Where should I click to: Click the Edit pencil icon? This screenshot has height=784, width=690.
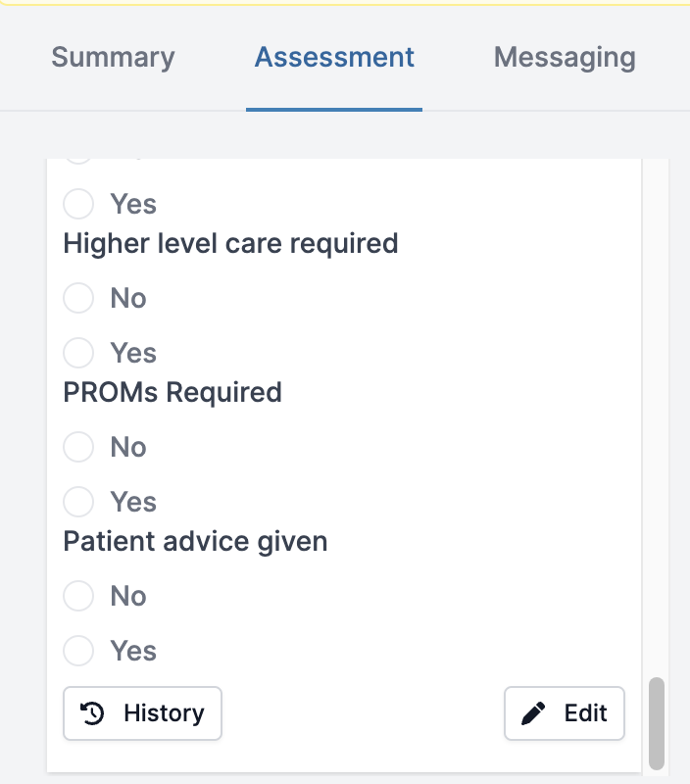click(533, 713)
